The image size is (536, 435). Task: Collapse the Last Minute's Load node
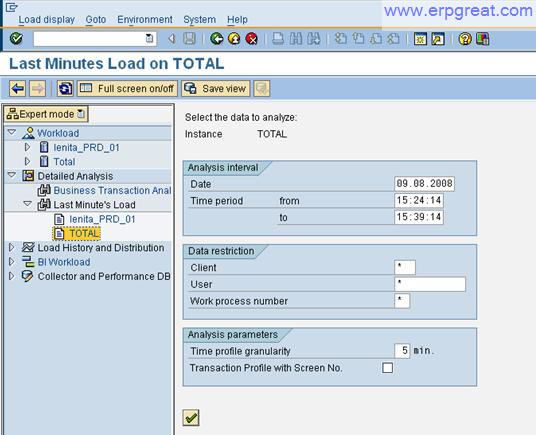pyautogui.click(x=28, y=204)
